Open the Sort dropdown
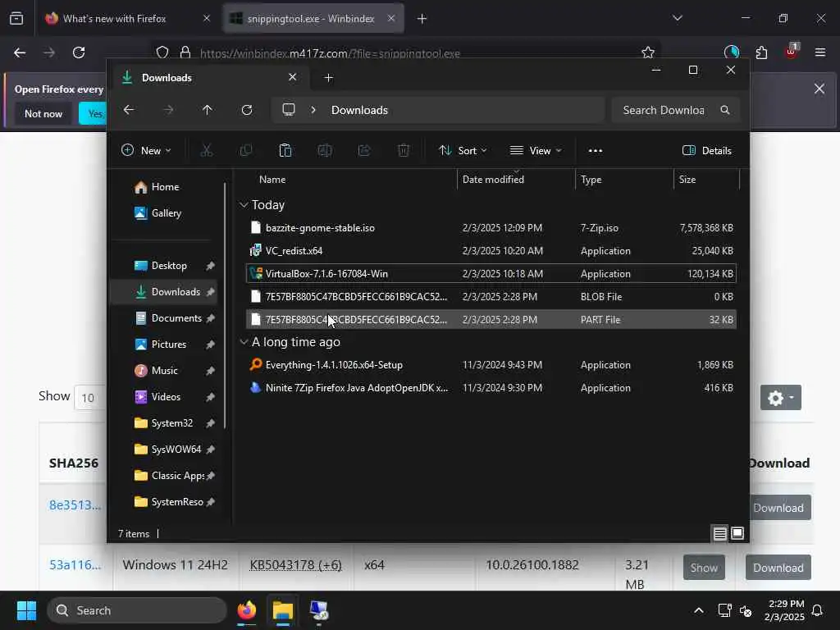The image size is (840, 630). click(463, 151)
